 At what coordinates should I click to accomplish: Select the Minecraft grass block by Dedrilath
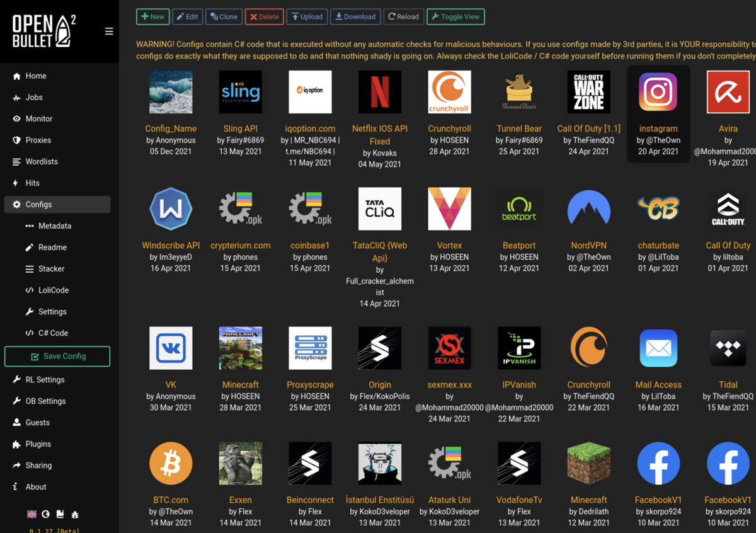pos(589,463)
